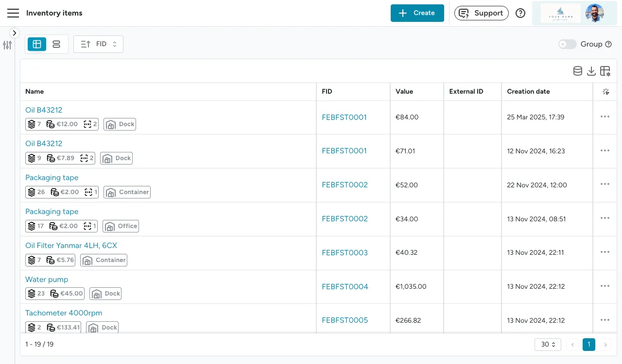
Task: Open row actions menu for Water pump
Action: (605, 286)
